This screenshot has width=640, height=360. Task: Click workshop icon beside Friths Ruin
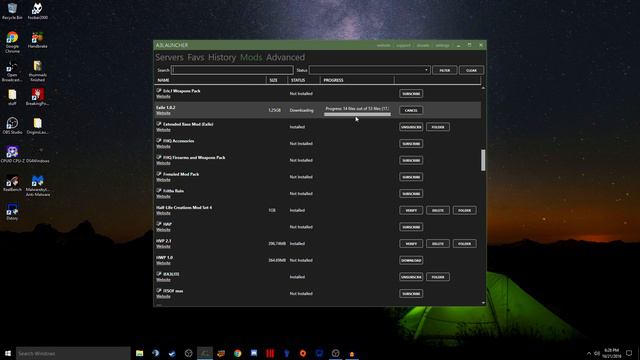coord(159,191)
